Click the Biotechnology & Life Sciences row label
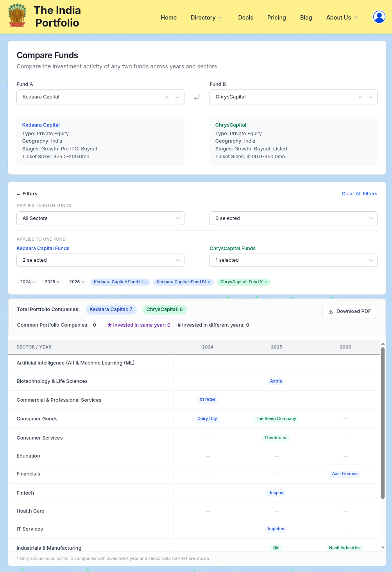The width and height of the screenshot is (392, 572). pyautogui.click(x=52, y=381)
